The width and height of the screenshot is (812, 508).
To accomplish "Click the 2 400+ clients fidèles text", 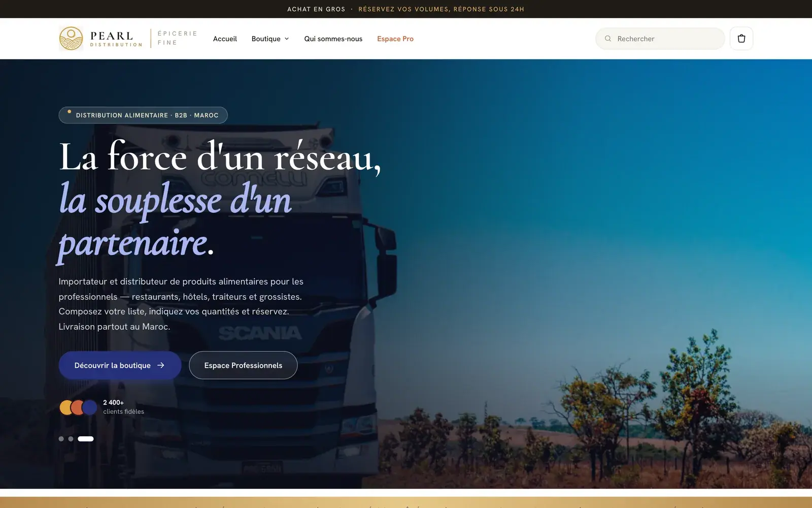I will (x=123, y=407).
